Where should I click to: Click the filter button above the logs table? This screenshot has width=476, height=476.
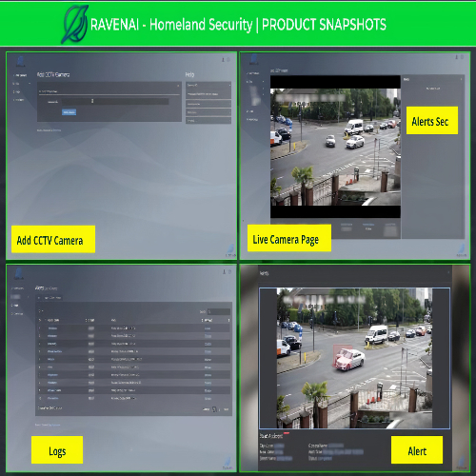click(x=50, y=298)
